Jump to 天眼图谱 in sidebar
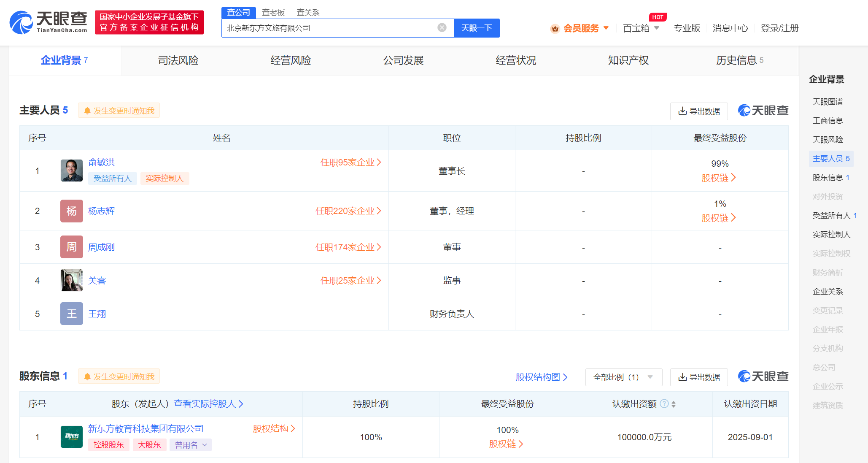This screenshot has height=463, width=868. 828,102
